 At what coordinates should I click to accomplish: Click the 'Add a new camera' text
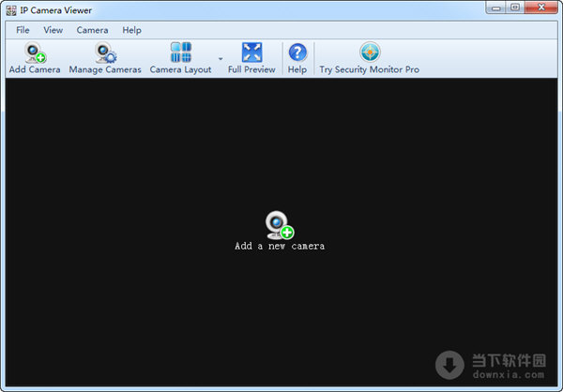(280, 247)
